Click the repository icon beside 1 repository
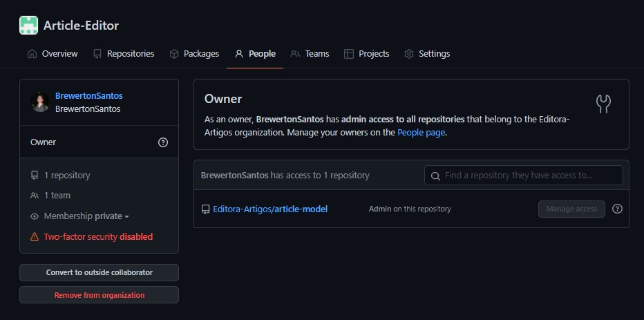This screenshot has height=320, width=644. click(35, 176)
